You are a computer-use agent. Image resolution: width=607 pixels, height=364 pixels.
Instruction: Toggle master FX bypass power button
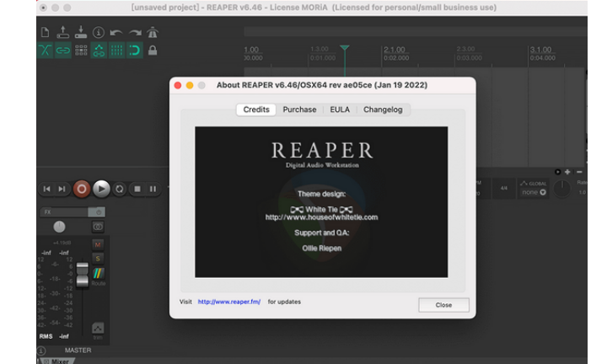(x=97, y=212)
